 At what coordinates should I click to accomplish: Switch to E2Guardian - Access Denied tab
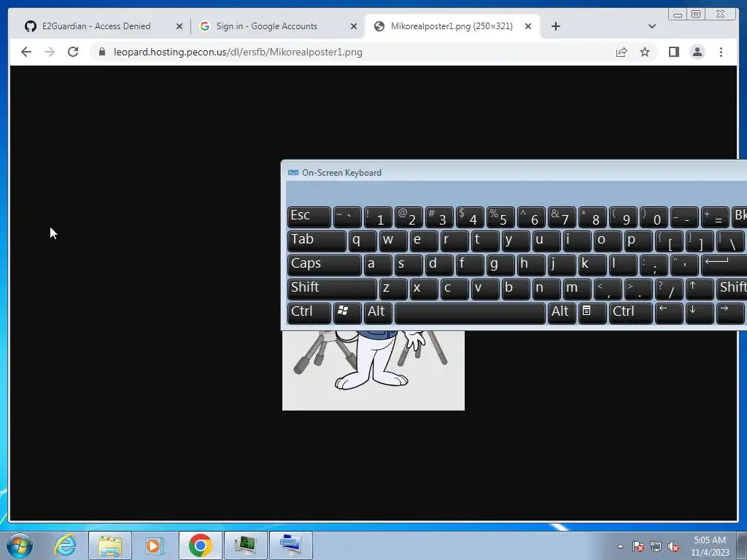[96, 26]
